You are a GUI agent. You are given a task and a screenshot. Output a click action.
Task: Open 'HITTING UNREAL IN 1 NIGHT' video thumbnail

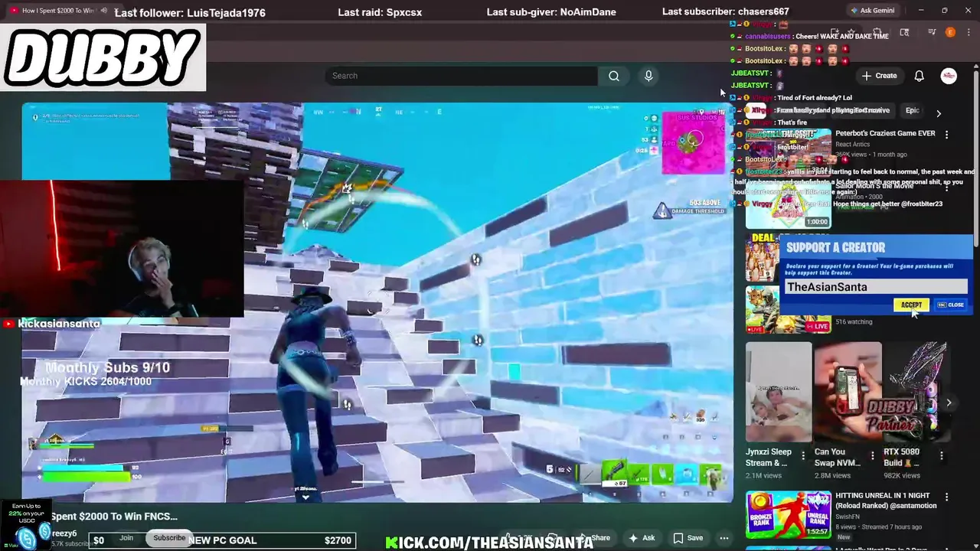(x=789, y=515)
